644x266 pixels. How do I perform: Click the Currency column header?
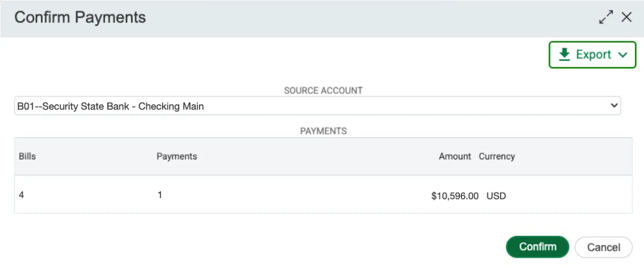[497, 156]
